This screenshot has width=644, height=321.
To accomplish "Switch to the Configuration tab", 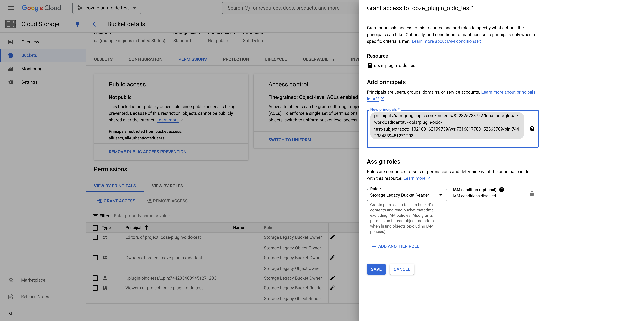I will 146,59.
